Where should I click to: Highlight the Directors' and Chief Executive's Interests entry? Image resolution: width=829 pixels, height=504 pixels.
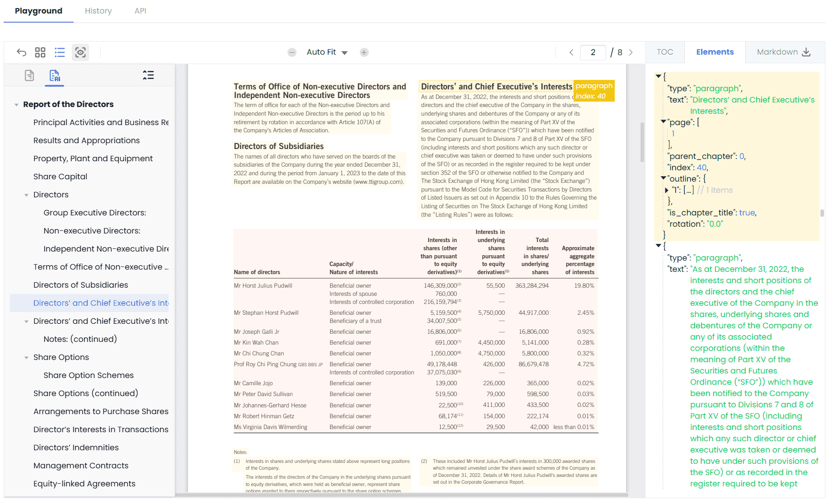[100, 303]
